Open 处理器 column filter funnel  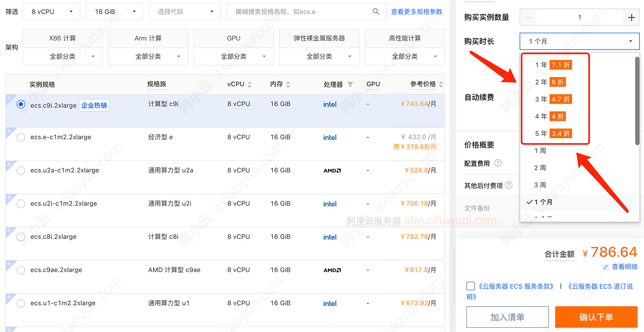pyautogui.click(x=350, y=84)
